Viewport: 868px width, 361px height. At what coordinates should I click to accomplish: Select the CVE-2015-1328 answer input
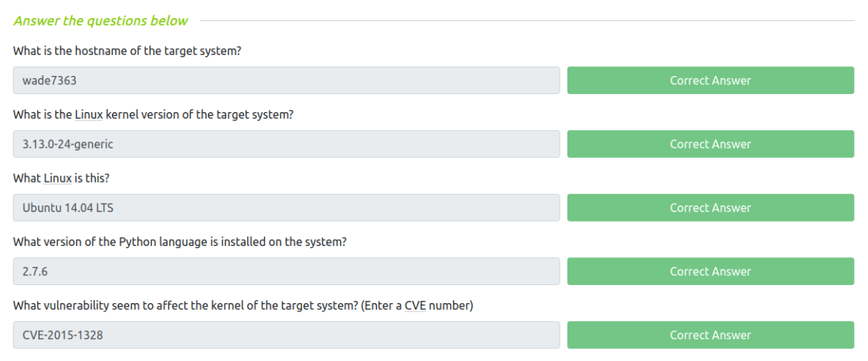[x=286, y=335]
